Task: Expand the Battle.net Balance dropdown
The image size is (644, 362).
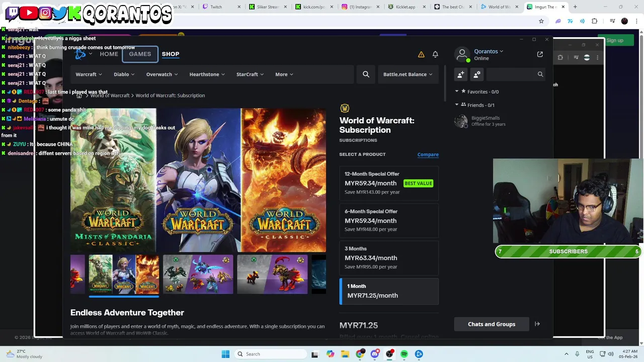Action: [408, 74]
